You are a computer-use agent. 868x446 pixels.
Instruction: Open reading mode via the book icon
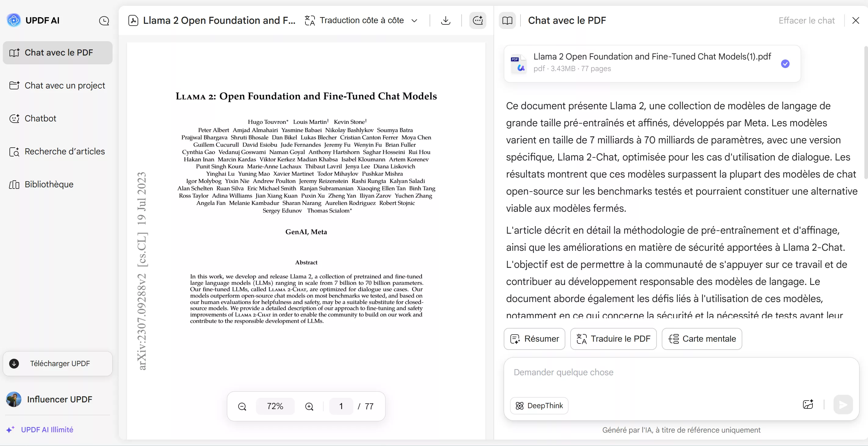coord(507,20)
